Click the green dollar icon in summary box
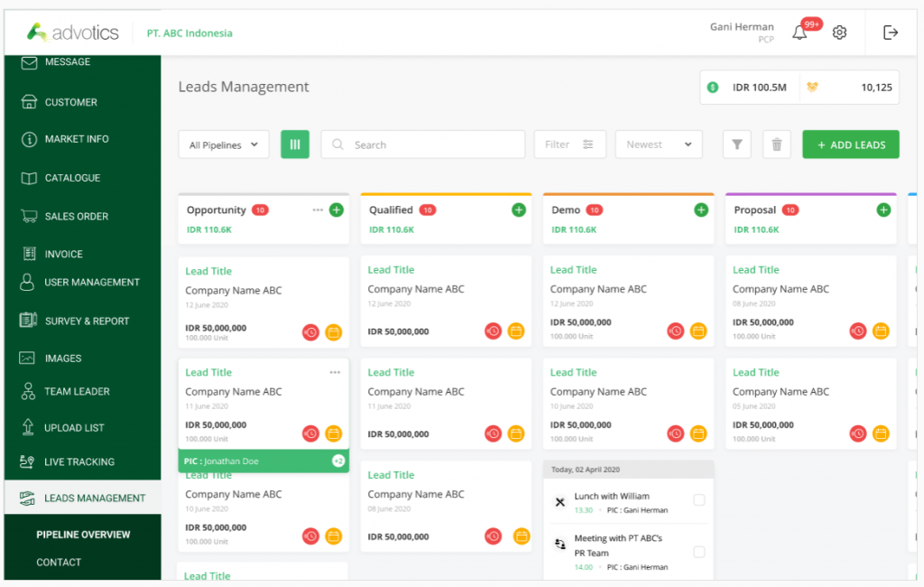The width and height of the screenshot is (924, 587). [713, 88]
